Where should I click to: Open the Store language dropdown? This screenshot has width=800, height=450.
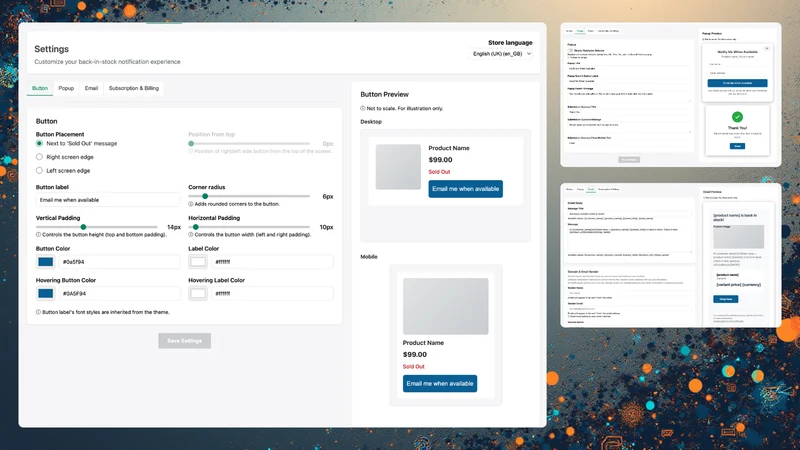point(502,54)
